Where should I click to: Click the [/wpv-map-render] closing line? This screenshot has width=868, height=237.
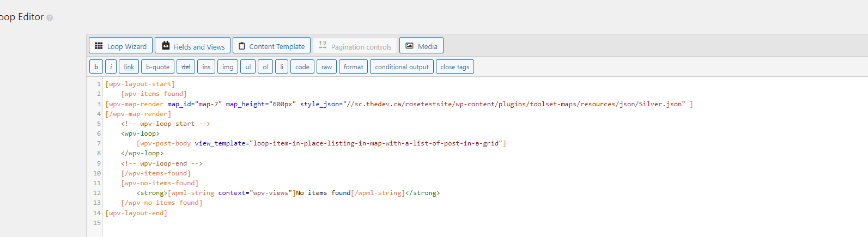pos(138,114)
